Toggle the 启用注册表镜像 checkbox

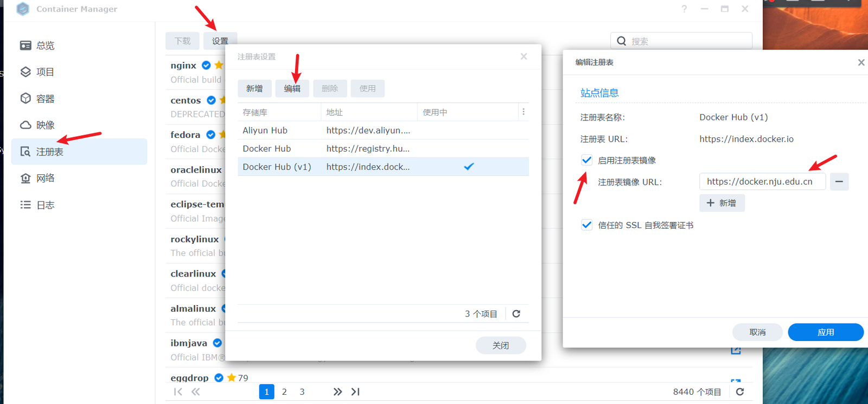[586, 160]
